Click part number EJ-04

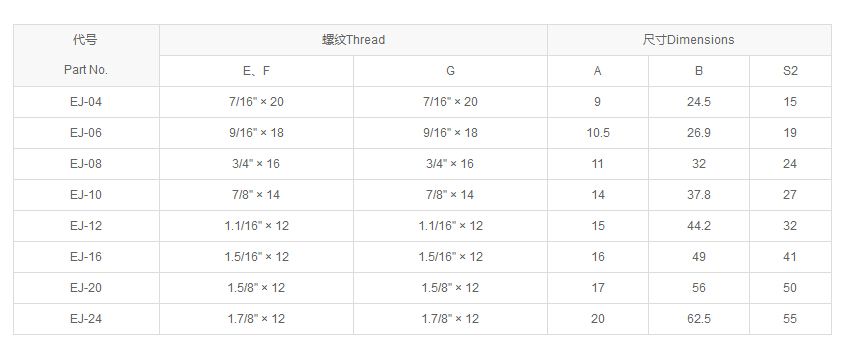tap(86, 102)
